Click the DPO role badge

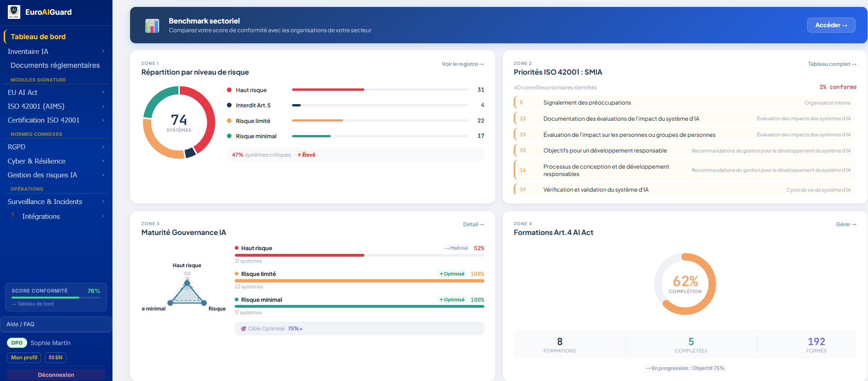pyautogui.click(x=17, y=343)
